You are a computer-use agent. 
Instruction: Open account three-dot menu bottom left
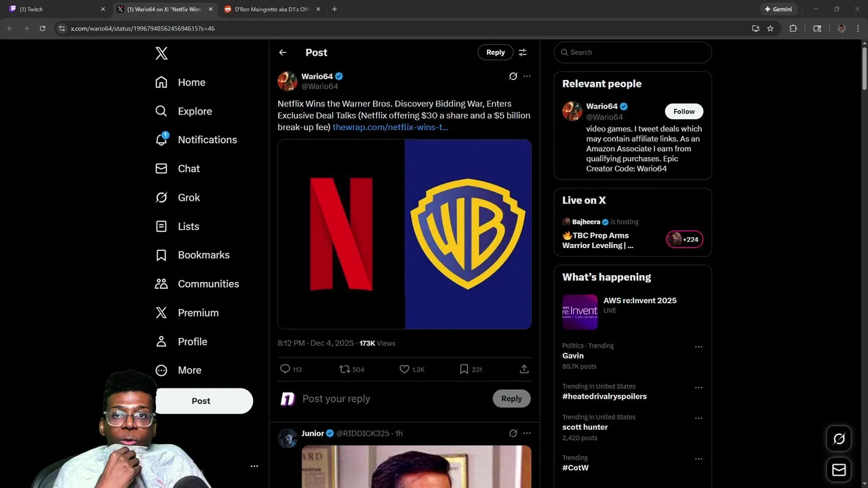tap(254, 466)
